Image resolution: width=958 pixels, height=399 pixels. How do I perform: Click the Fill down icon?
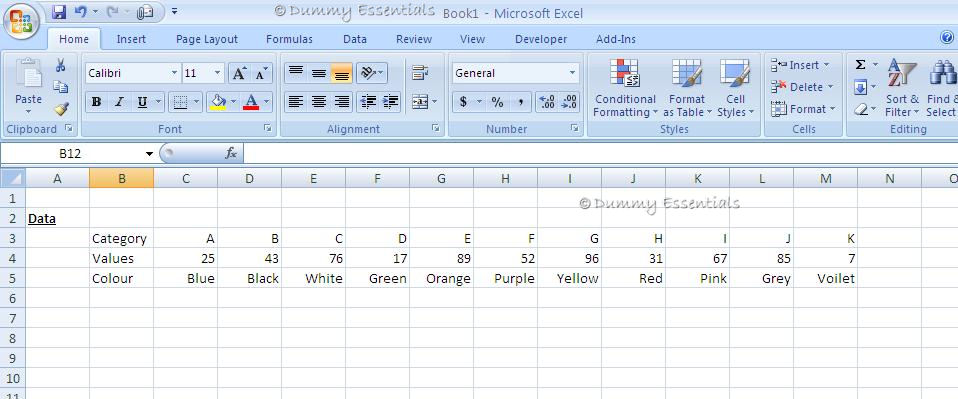click(x=860, y=87)
